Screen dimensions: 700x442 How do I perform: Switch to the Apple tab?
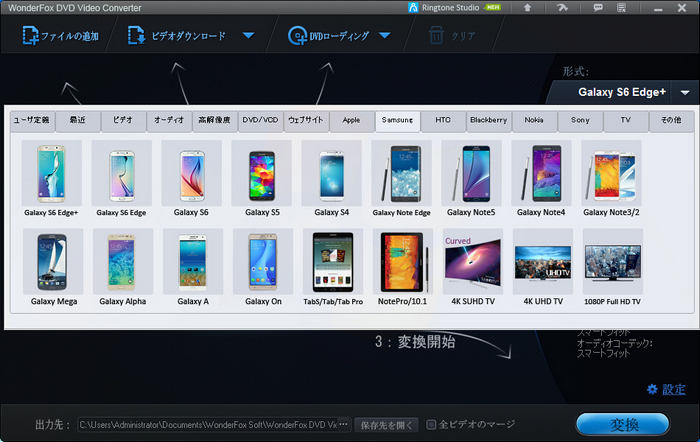[352, 121]
